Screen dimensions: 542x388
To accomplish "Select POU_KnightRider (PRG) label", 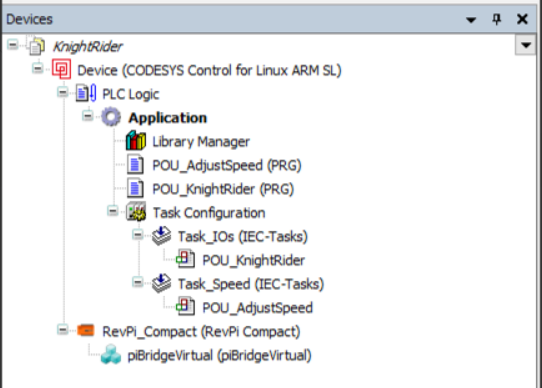I will point(223,189).
